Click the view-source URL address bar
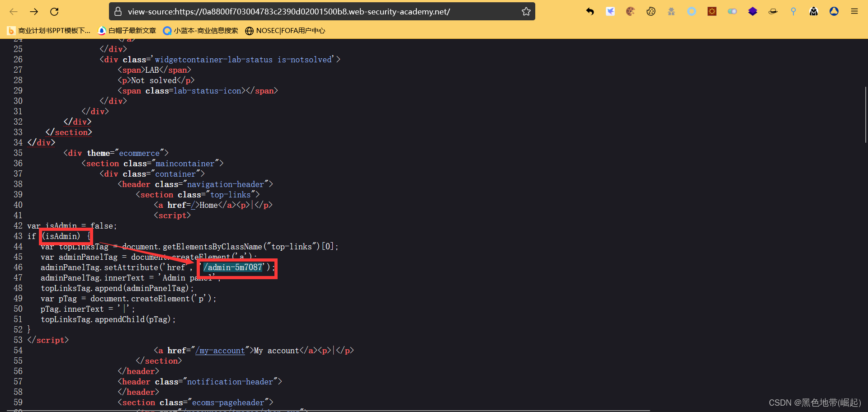This screenshot has height=412, width=868. [x=316, y=12]
